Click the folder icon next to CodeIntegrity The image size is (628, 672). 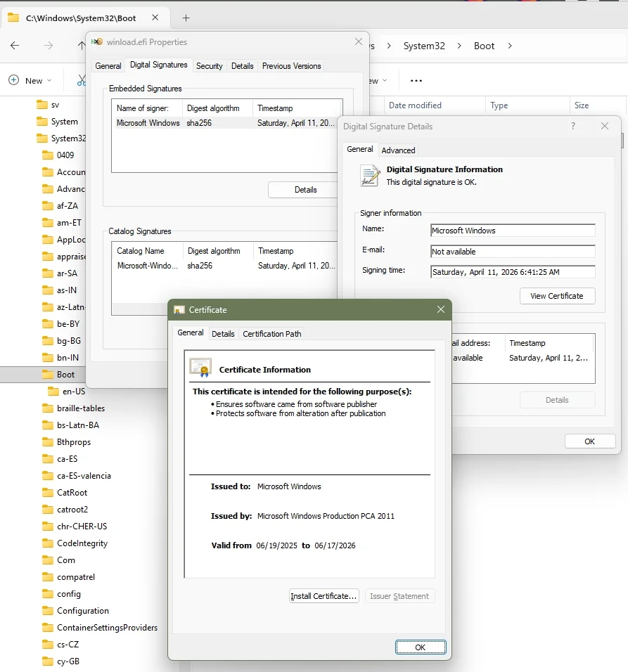tap(48, 543)
